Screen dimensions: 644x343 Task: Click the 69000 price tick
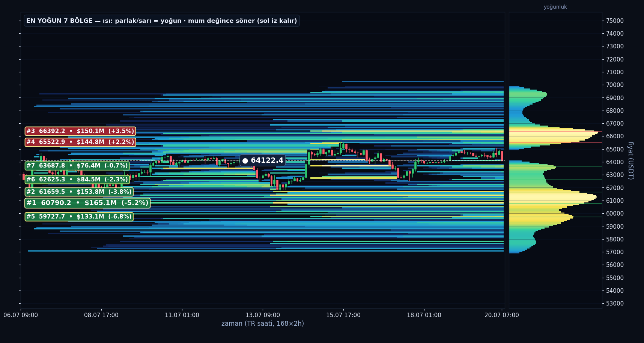[615, 98]
